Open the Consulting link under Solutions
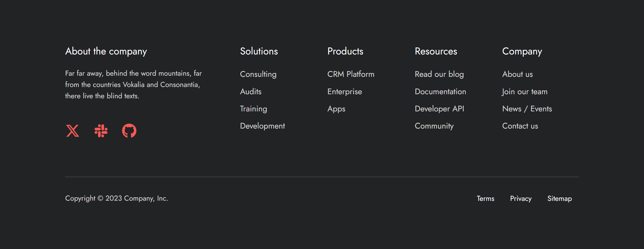The height and width of the screenshot is (249, 644). pos(258,74)
